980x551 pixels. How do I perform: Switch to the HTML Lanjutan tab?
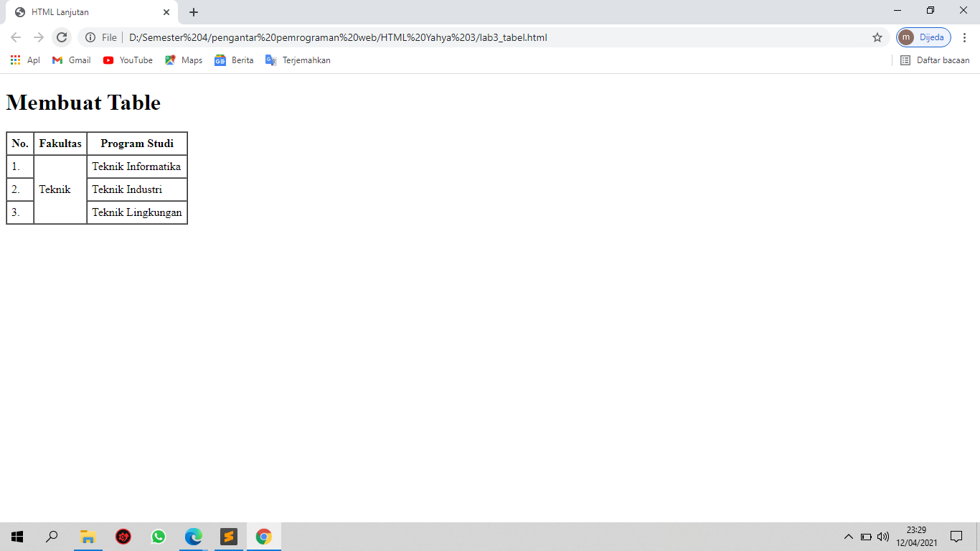pyautogui.click(x=86, y=12)
